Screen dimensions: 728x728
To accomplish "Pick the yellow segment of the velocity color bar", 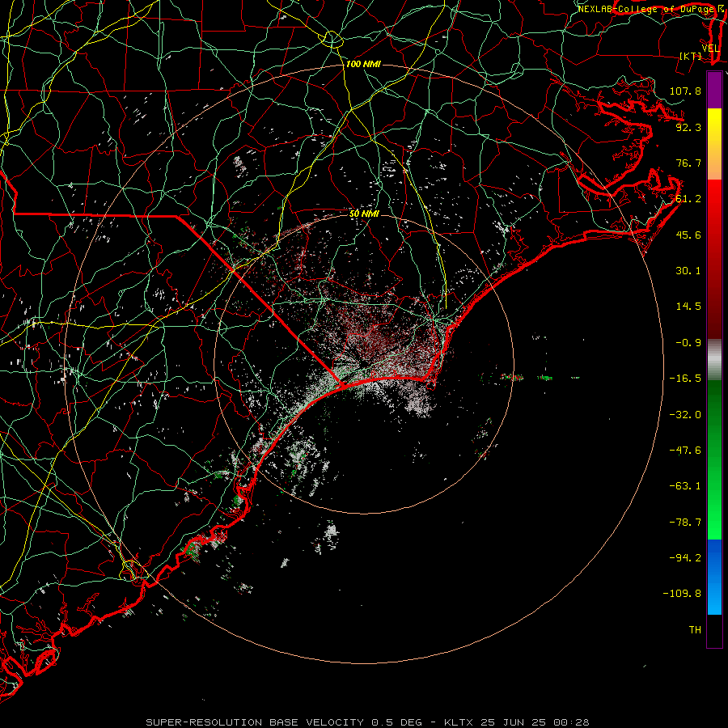I will tap(714, 126).
